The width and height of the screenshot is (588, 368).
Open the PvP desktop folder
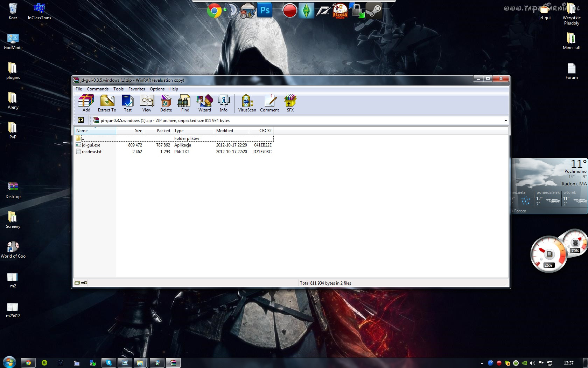(x=13, y=130)
